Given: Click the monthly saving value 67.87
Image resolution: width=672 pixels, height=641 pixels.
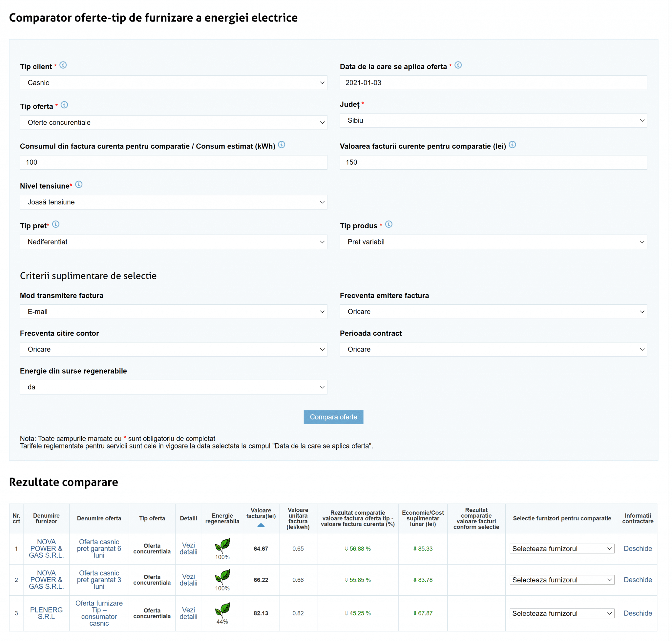Looking at the screenshot, I should 423,613.
